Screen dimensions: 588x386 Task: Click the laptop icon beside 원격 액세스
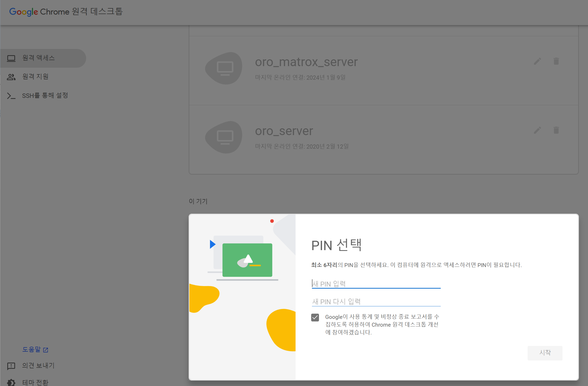(11, 58)
